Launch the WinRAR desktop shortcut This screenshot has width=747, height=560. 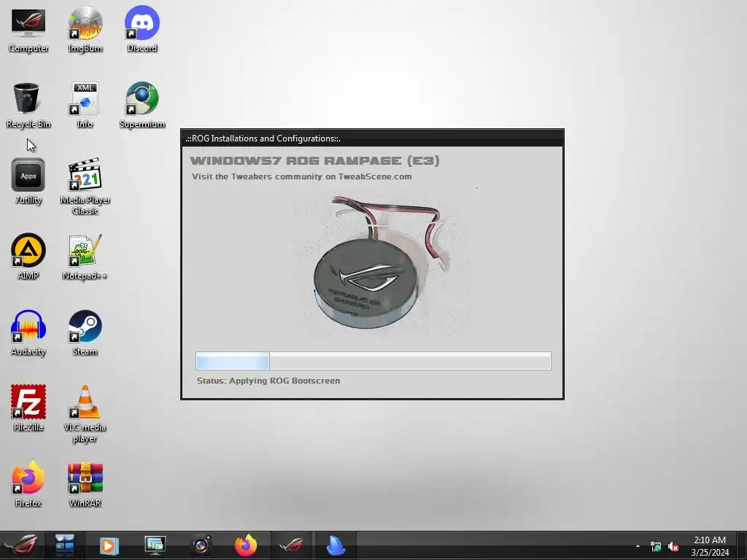pos(85,484)
